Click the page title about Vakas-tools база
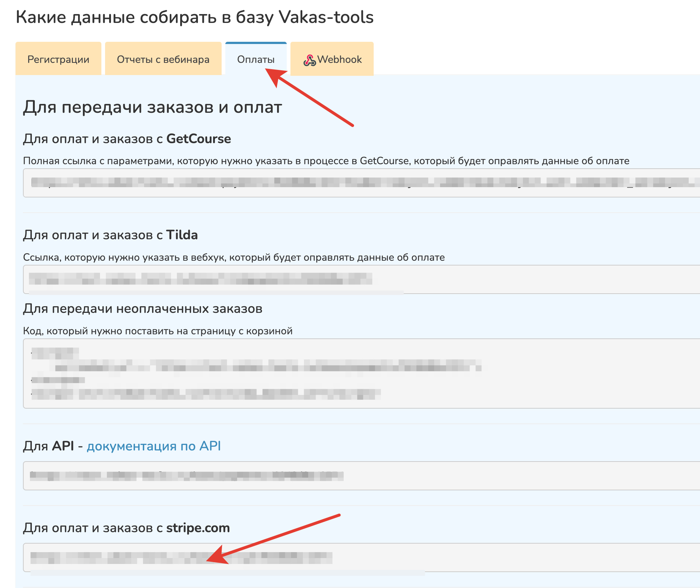This screenshot has height=588, width=700. click(195, 17)
